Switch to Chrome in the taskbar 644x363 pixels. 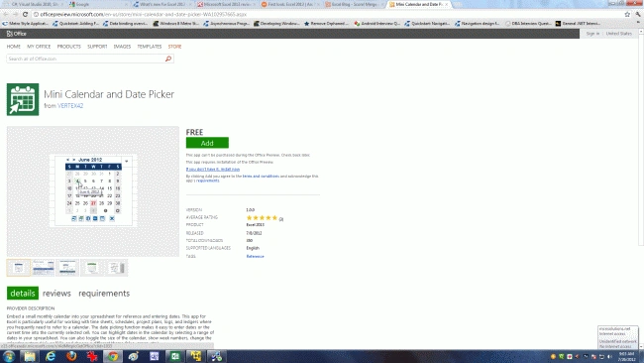click(x=113, y=356)
